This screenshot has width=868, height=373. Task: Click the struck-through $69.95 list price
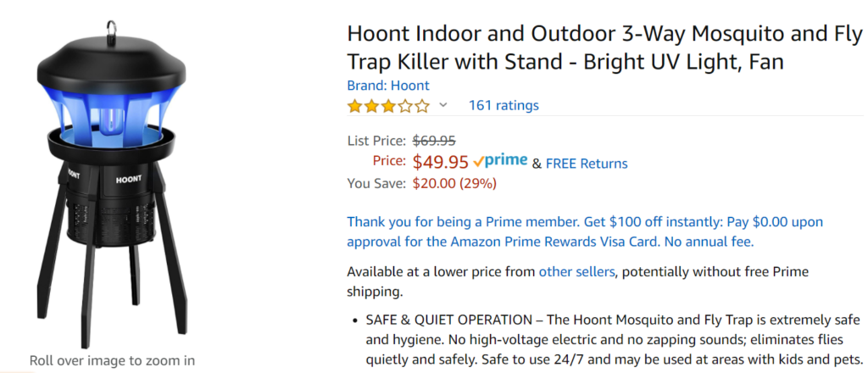click(434, 141)
